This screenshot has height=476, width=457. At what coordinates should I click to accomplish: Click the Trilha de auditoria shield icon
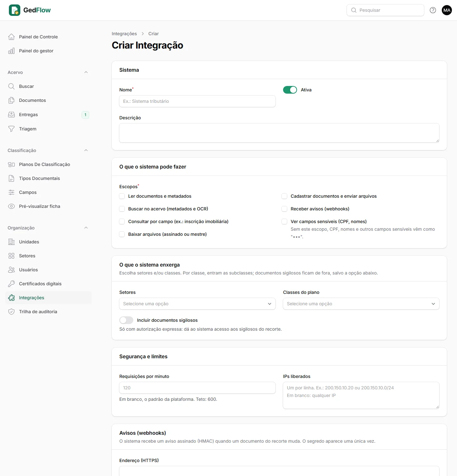11,312
